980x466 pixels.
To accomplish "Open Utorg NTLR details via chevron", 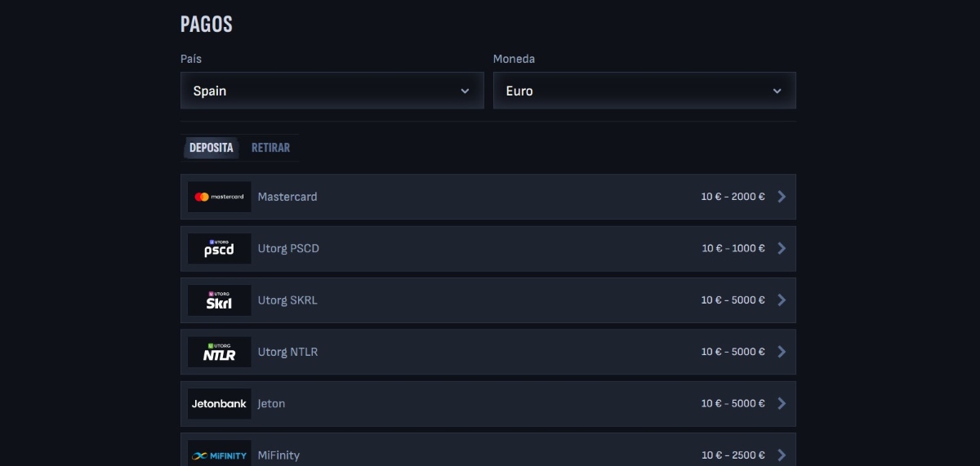I will click(x=782, y=352).
